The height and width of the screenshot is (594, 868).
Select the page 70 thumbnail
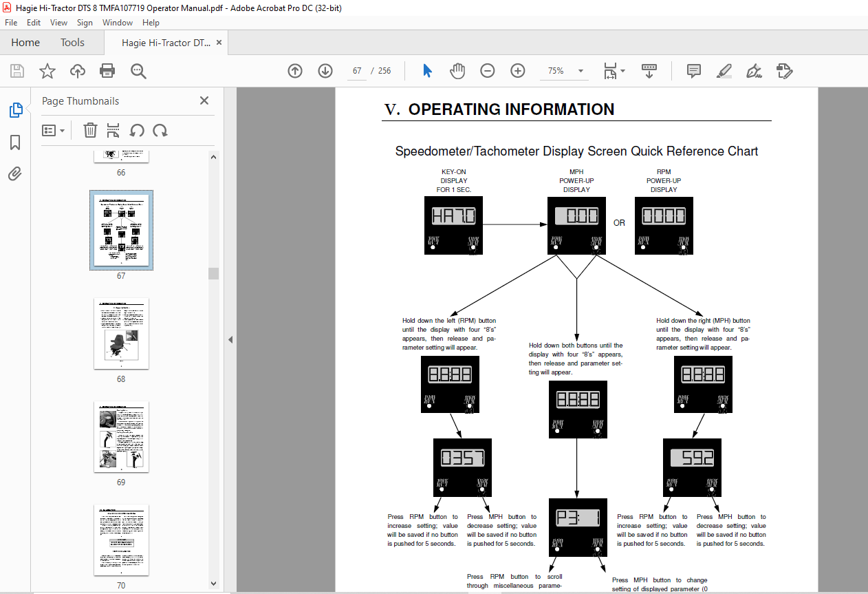(x=121, y=540)
